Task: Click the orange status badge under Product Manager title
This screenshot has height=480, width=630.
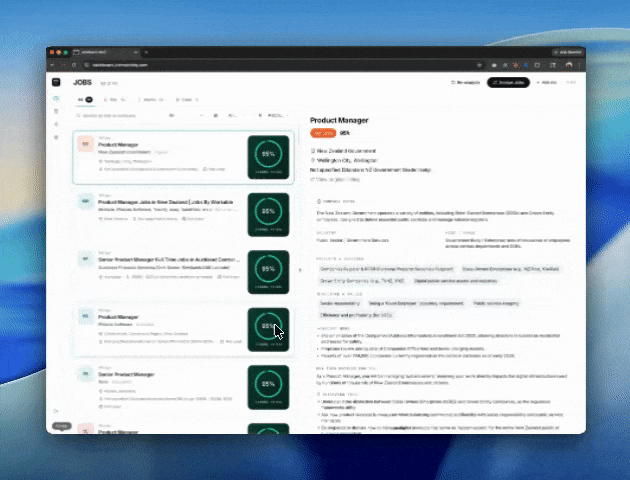Action: tap(323, 133)
